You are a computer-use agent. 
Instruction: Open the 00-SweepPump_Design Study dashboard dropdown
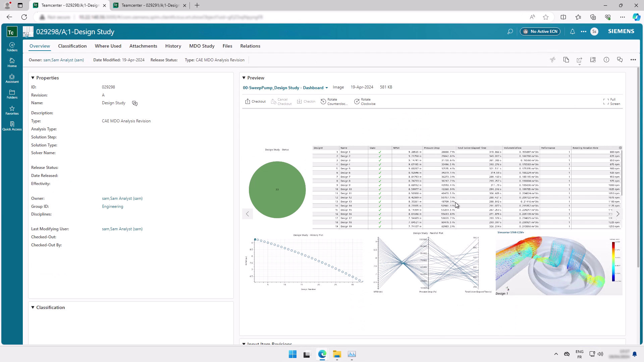tap(327, 87)
